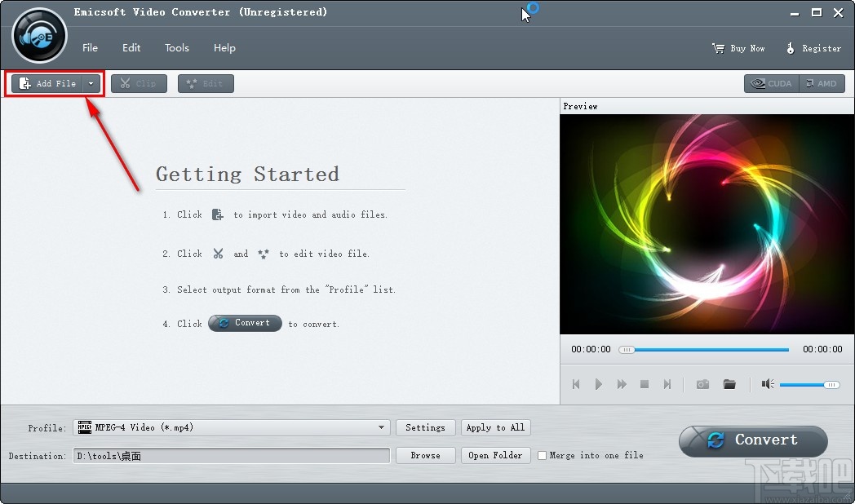Click the Buy Now cart link
This screenshot has width=855, height=504.
[x=738, y=48]
